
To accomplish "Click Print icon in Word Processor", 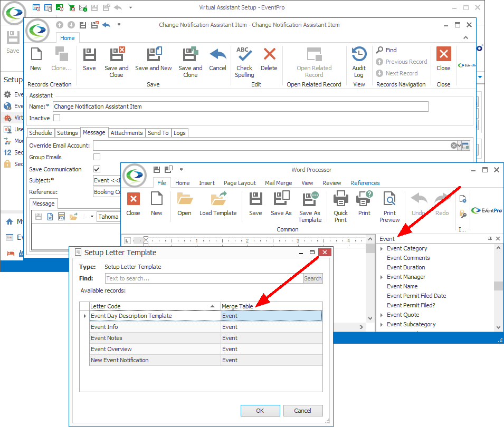I will point(365,204).
